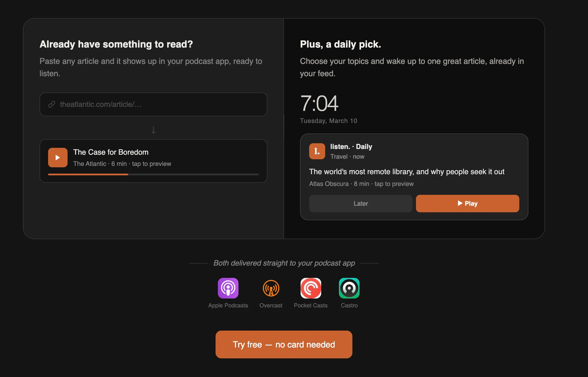
Task: Click the link icon in URL field
Action: click(52, 104)
